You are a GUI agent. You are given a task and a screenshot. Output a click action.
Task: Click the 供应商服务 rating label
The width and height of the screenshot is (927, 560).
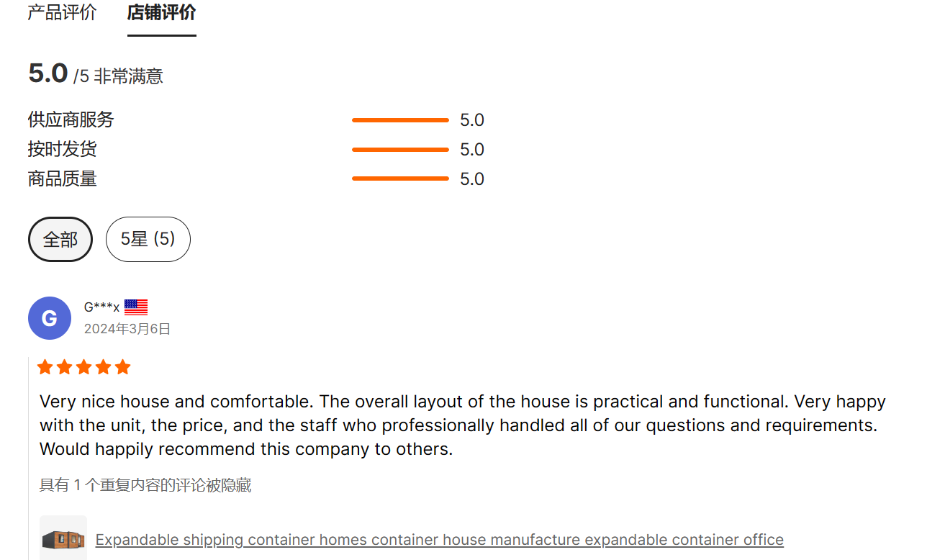point(71,119)
